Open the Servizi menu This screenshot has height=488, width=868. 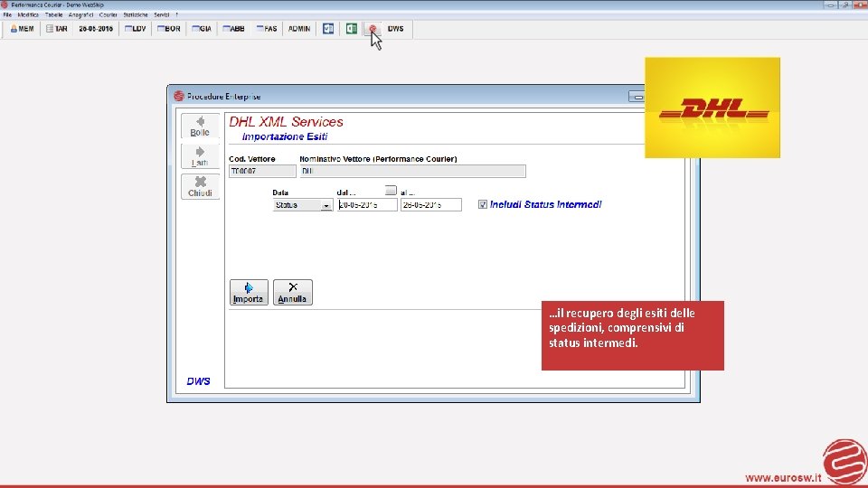162,15
